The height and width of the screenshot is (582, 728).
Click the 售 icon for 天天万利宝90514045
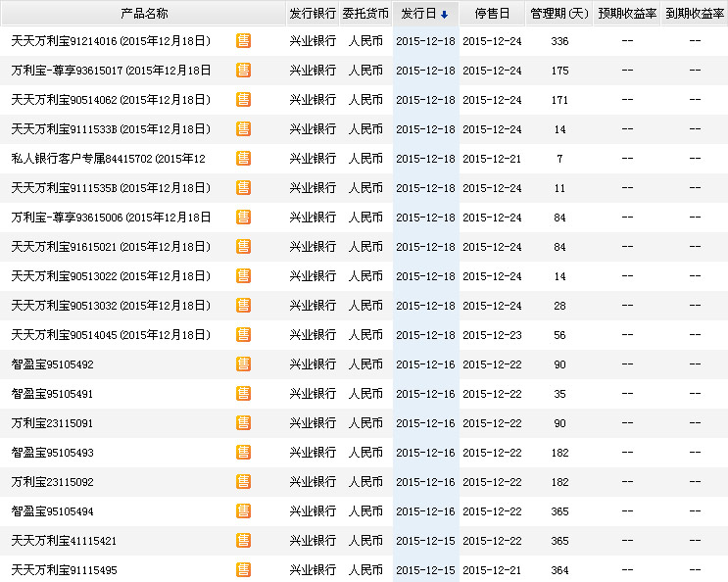click(x=243, y=335)
